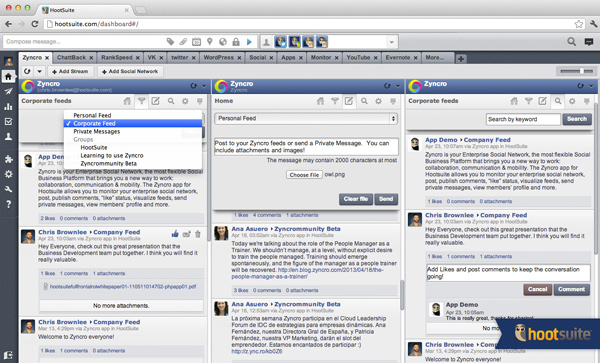
Task: Click the Clear file button
Action: (355, 199)
